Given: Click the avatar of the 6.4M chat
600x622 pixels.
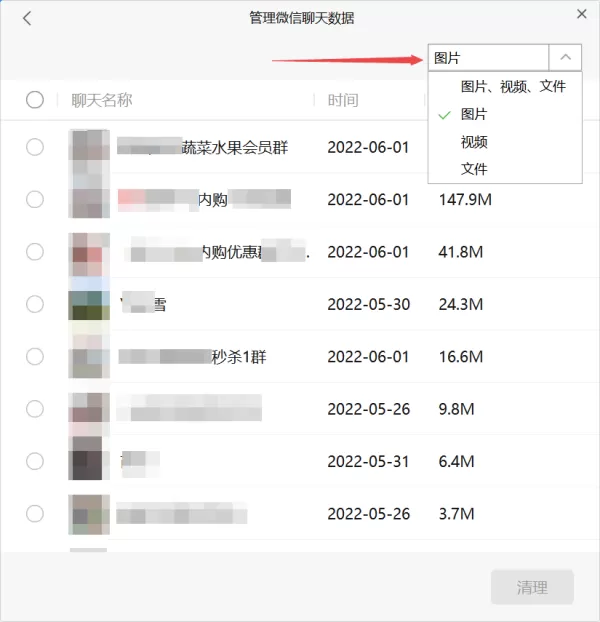Looking at the screenshot, I should point(89,461).
